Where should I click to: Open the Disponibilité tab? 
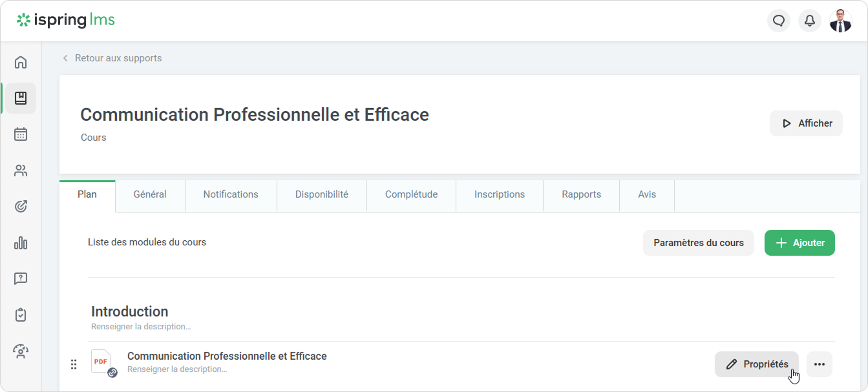click(321, 194)
